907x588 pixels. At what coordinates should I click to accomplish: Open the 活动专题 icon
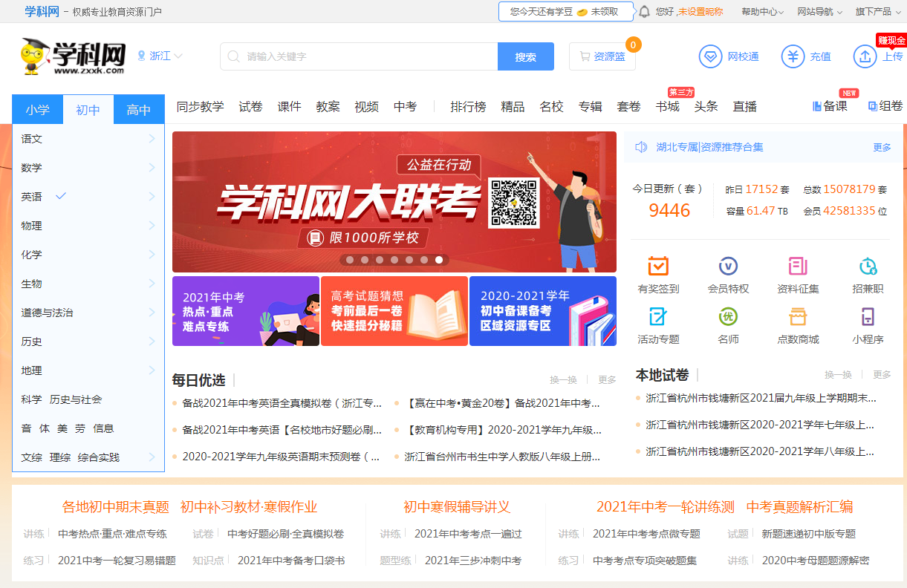(658, 316)
